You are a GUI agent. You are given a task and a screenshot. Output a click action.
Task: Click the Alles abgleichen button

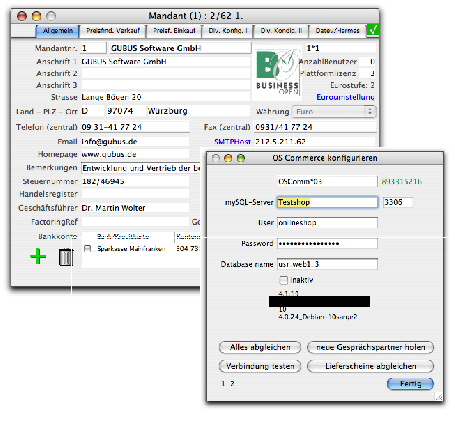click(x=260, y=347)
